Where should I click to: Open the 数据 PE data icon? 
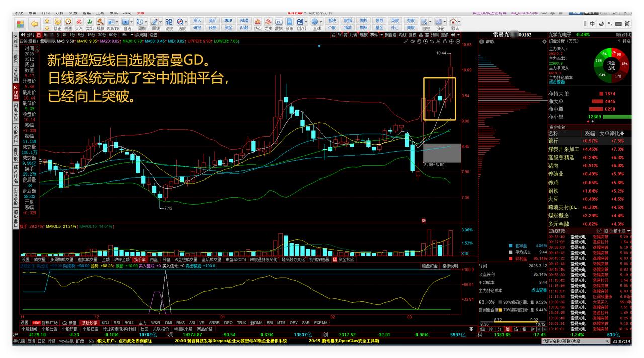click(x=279, y=22)
